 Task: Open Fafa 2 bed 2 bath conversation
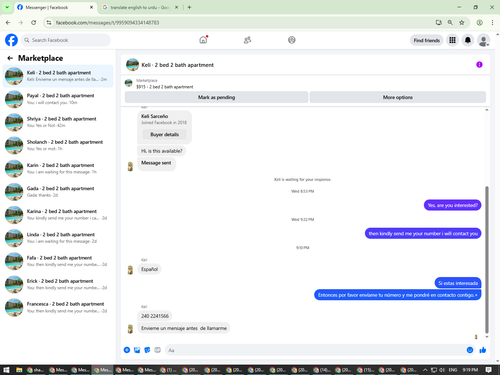click(58, 261)
